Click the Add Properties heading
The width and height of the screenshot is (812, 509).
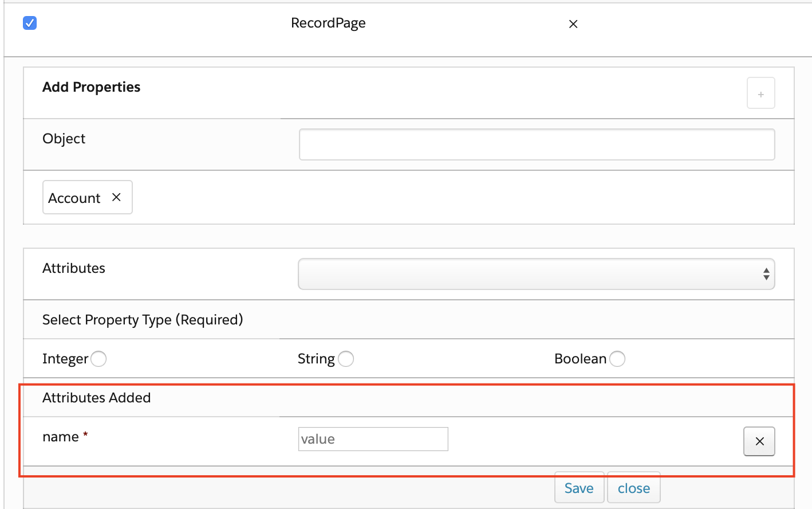point(92,87)
